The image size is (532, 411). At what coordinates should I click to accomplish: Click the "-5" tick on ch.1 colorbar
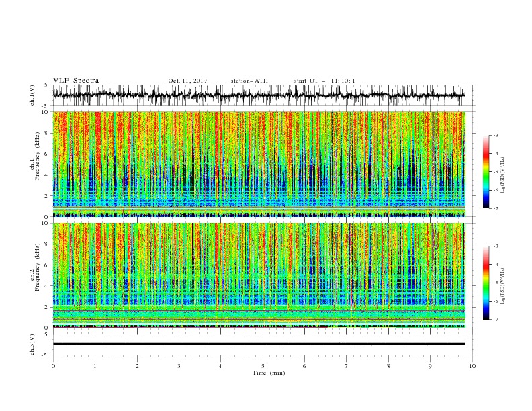496,172
